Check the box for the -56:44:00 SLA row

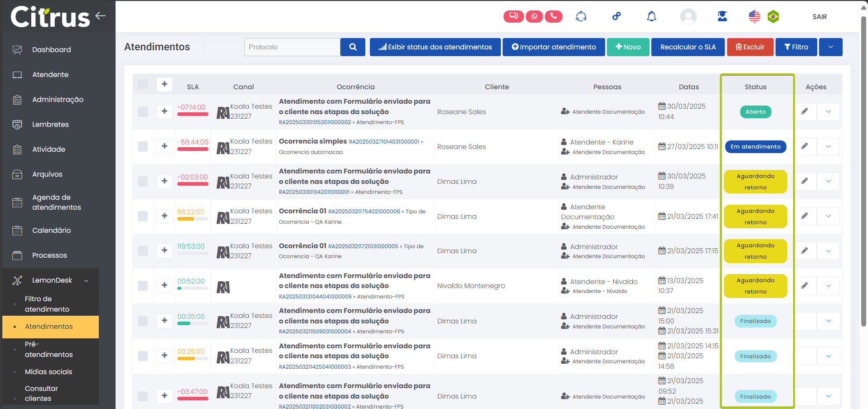(x=143, y=146)
